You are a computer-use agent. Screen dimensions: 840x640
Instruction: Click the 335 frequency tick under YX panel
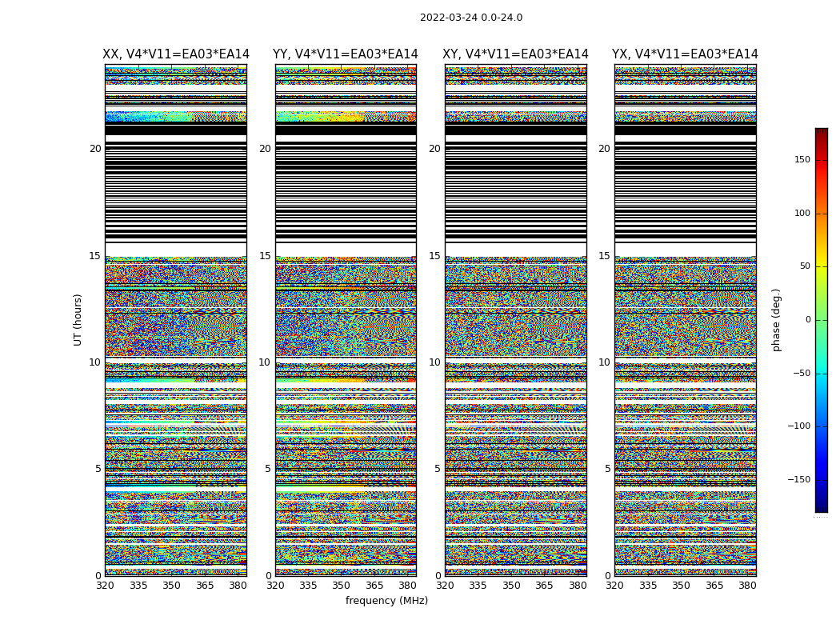(648, 586)
